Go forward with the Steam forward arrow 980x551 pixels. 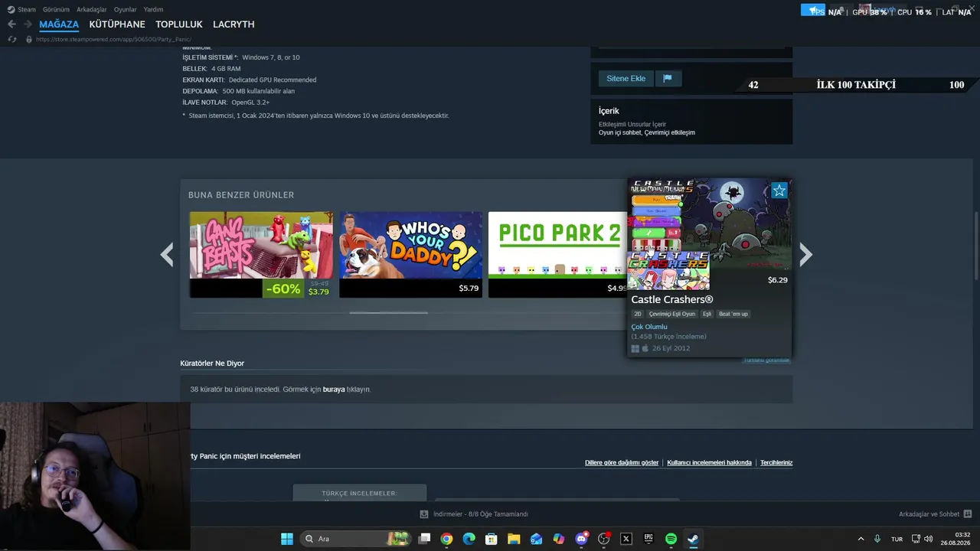(x=28, y=24)
